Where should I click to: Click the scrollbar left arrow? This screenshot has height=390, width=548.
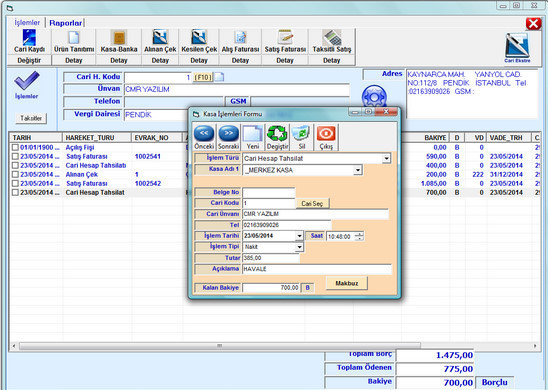tap(14, 346)
